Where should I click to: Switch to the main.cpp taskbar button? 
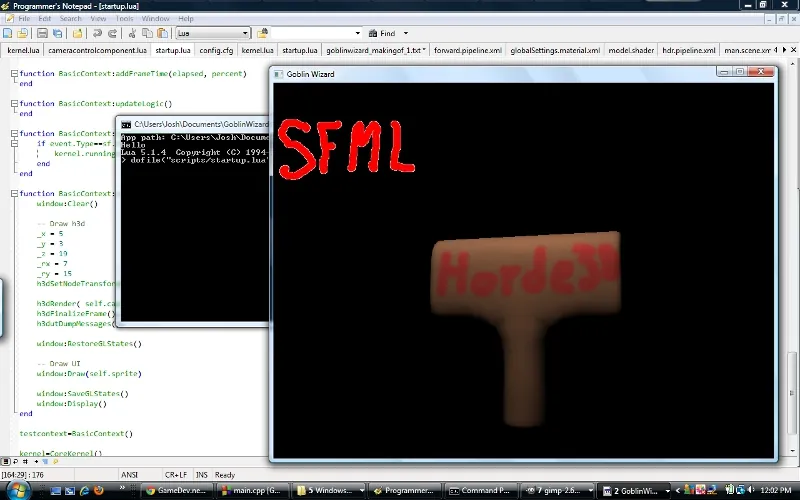[253, 490]
